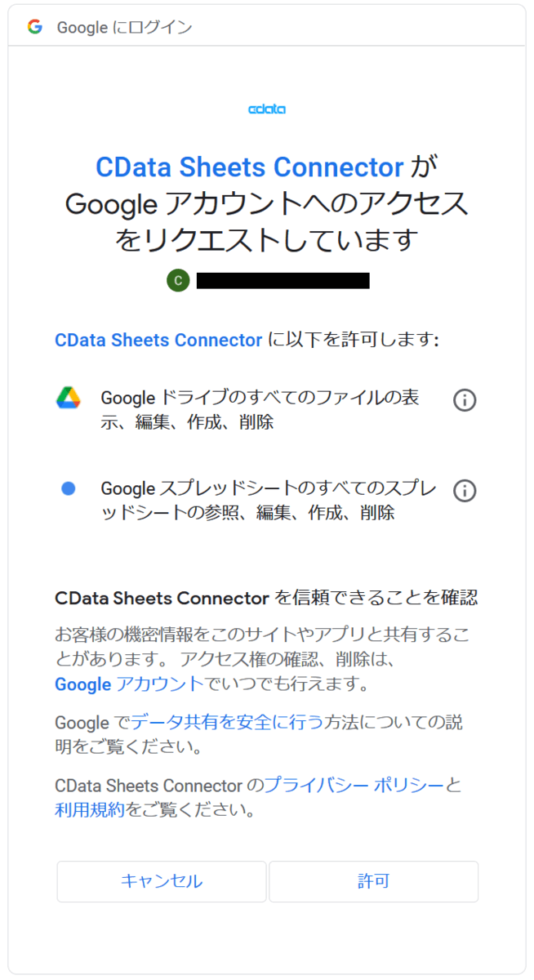Click the green C account avatar
Viewport: 534px width, 980px height.
pyautogui.click(x=178, y=281)
